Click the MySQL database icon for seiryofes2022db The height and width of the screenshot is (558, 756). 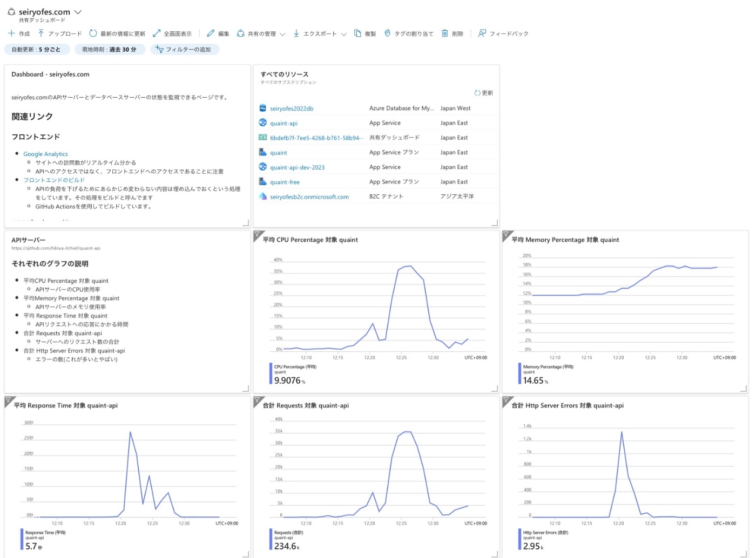(x=262, y=108)
